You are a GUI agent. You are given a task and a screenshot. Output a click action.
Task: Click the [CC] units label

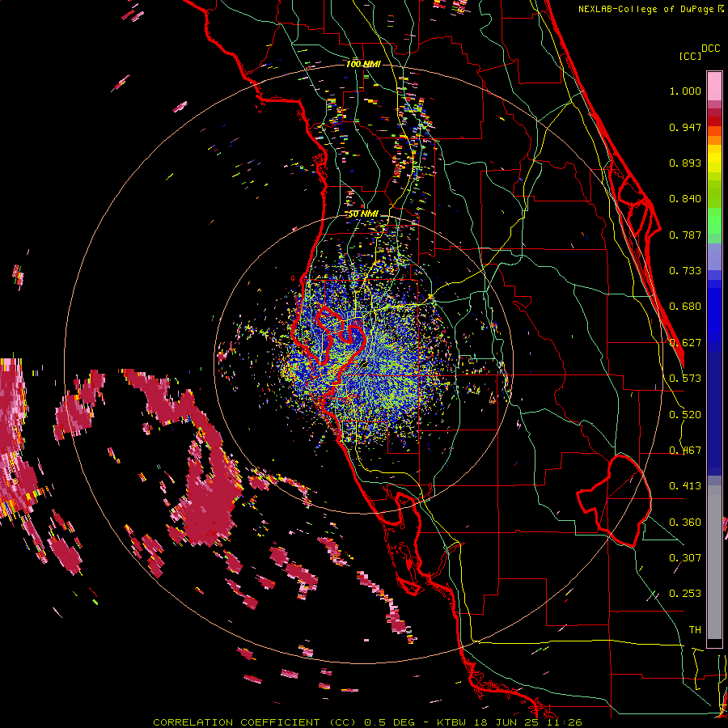click(x=691, y=56)
